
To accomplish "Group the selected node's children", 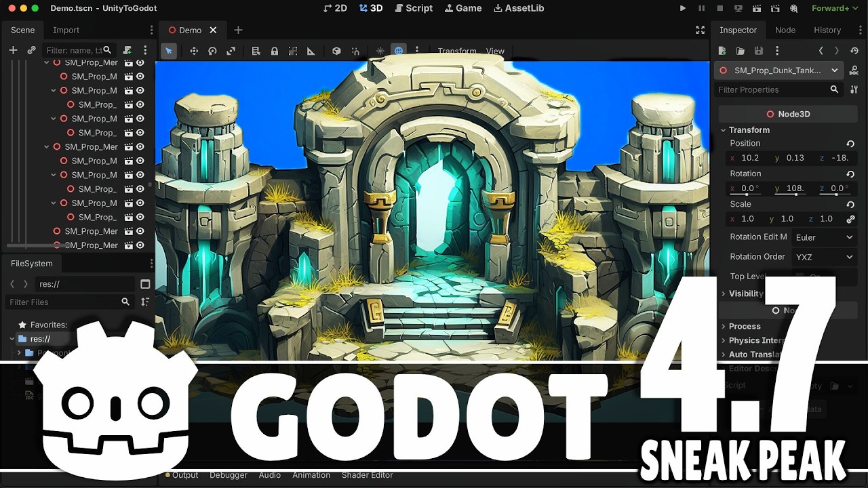I will tap(293, 51).
